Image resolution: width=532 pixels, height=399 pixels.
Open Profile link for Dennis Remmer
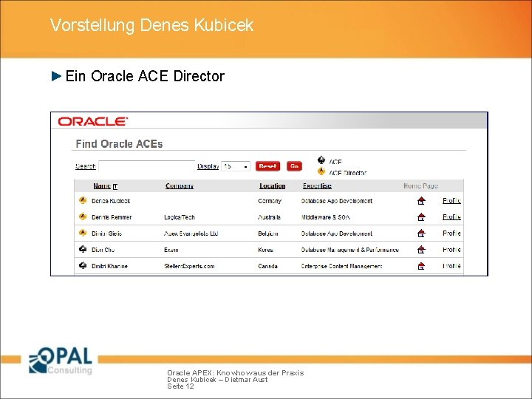point(451,216)
